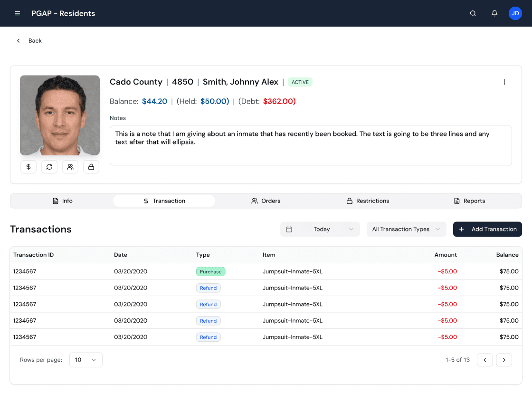This screenshot has height=394, width=532.
Task: Click the Cado County label
Action: pos(136,82)
